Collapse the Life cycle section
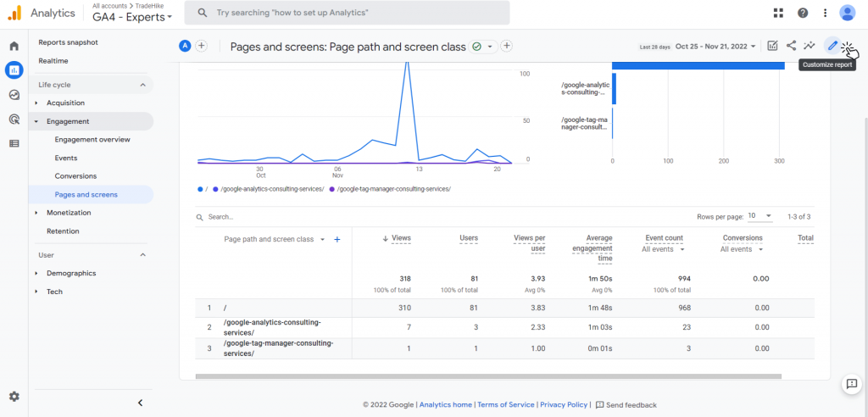This screenshot has width=868, height=417. (x=142, y=85)
